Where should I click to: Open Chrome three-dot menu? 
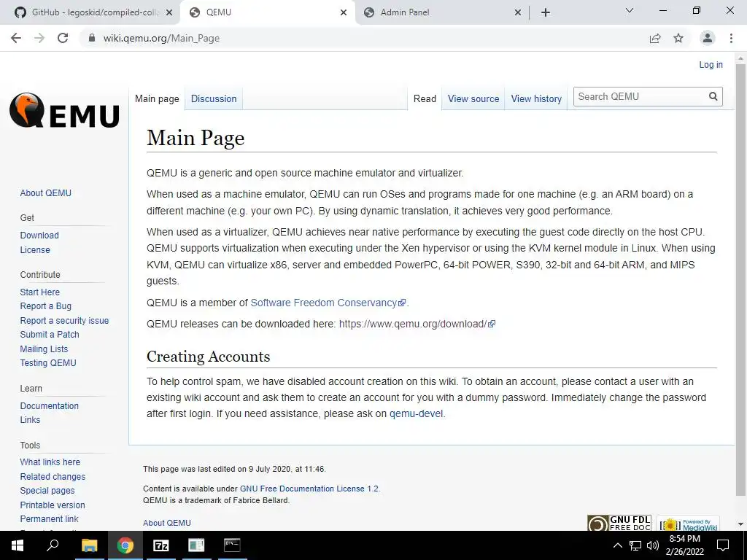[731, 38]
